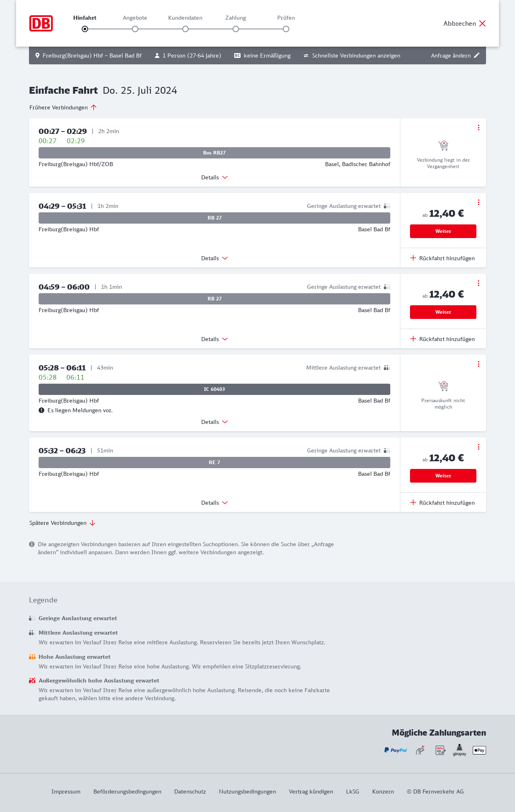Image resolution: width=515 pixels, height=812 pixels.
Task: Expand Details for the IC 60403 connection
Action: [214, 422]
